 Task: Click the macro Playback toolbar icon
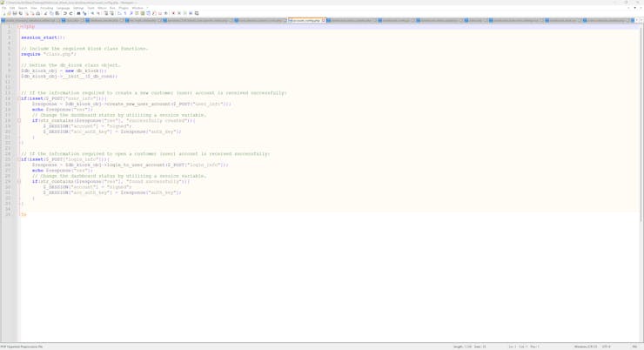click(x=184, y=14)
